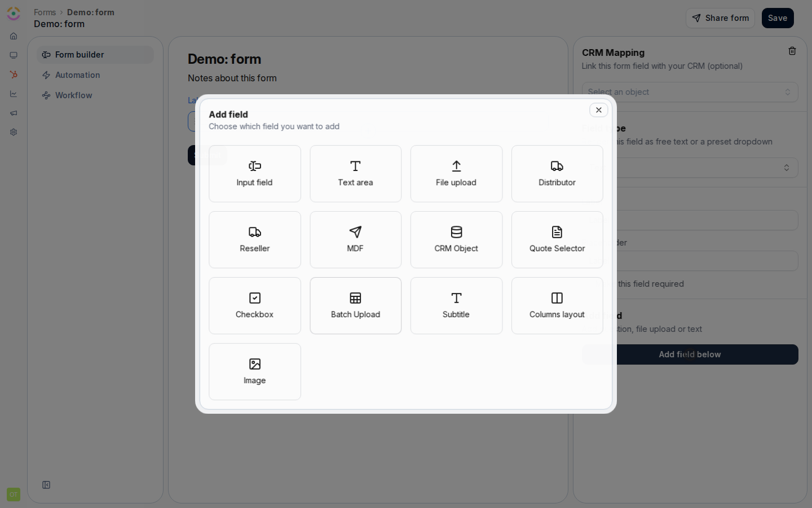Image resolution: width=812 pixels, height=508 pixels.
Task: Add a Subtitle element
Action: pos(456,306)
